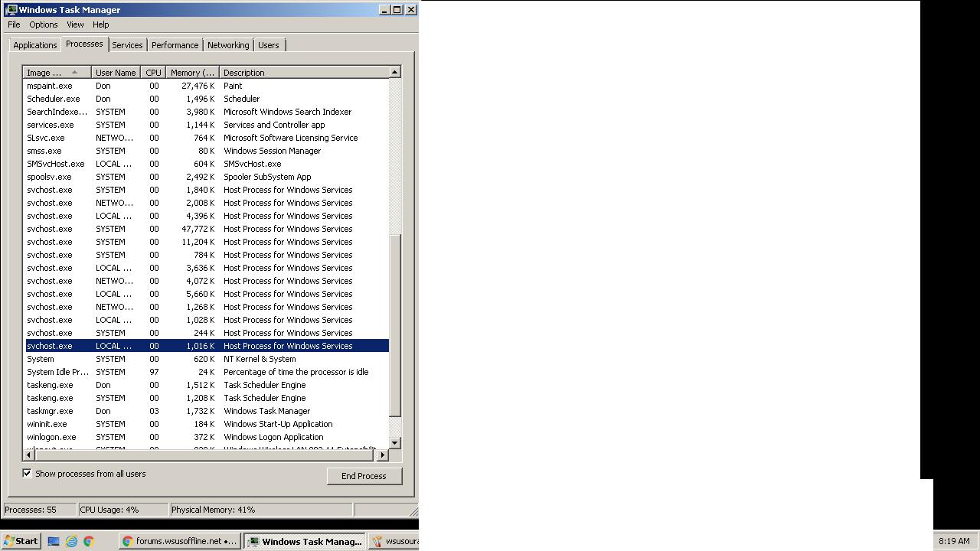Click Show Desktop quick launch icon
The width and height of the screenshot is (980, 551).
[54, 541]
